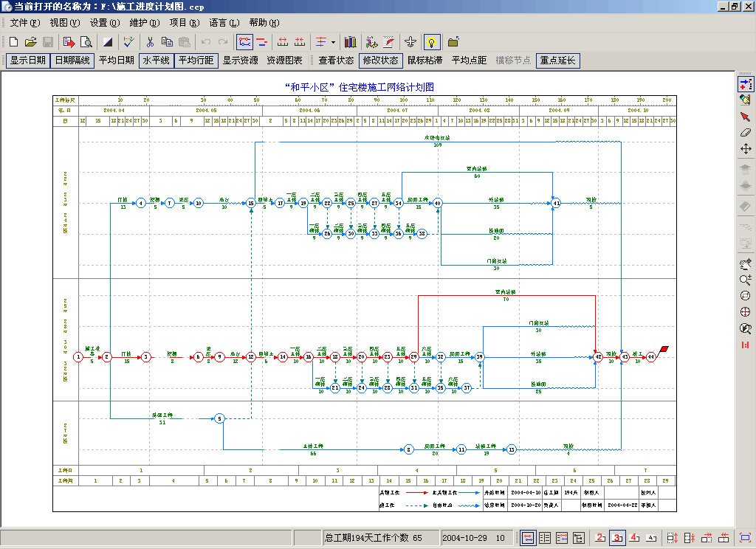
Task: Open the dropdown arrow beside alignment icon
Action: point(333,42)
